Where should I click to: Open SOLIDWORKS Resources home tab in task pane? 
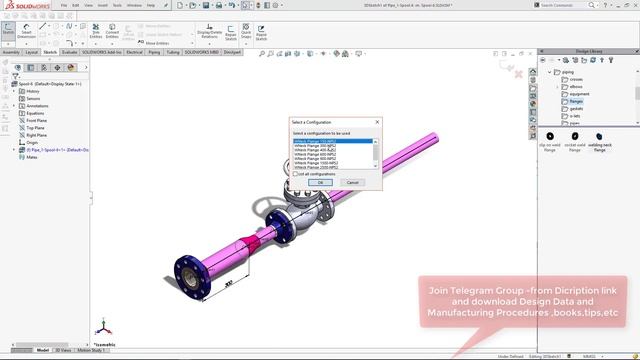(533, 72)
